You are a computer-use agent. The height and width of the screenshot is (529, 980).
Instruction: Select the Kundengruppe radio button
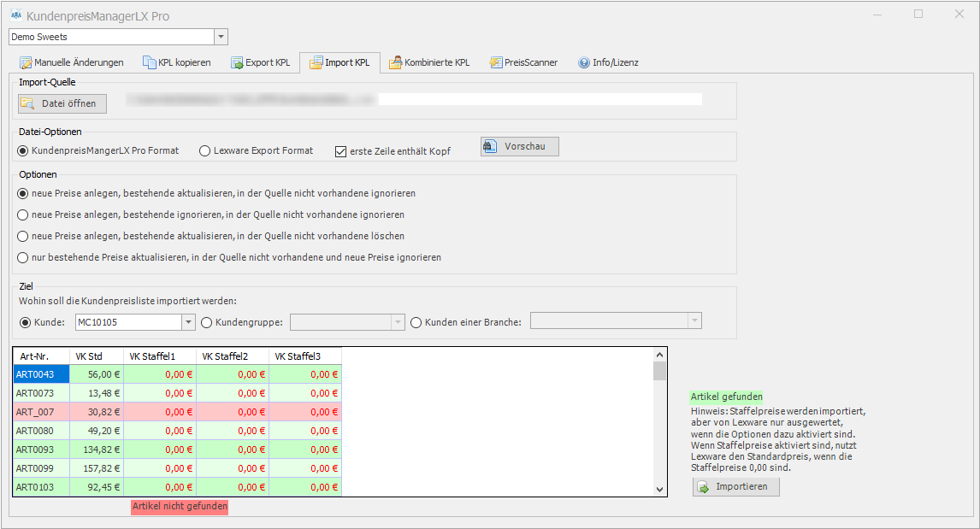(206, 322)
